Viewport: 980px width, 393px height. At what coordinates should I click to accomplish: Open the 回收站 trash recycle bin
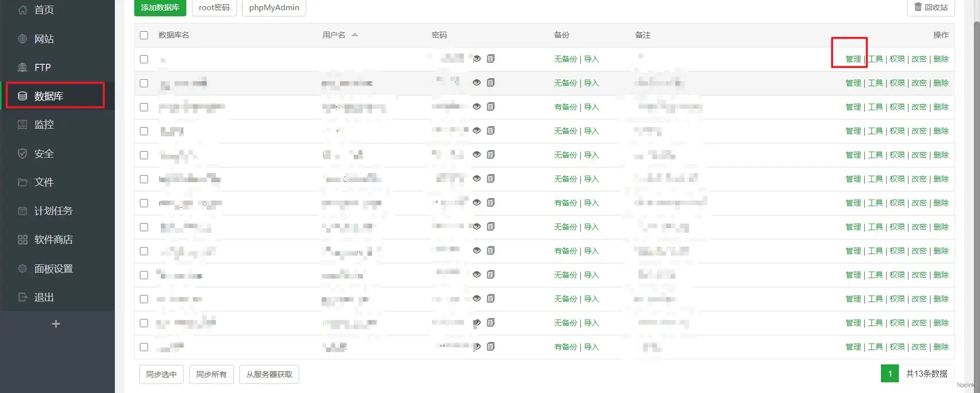[930, 7]
